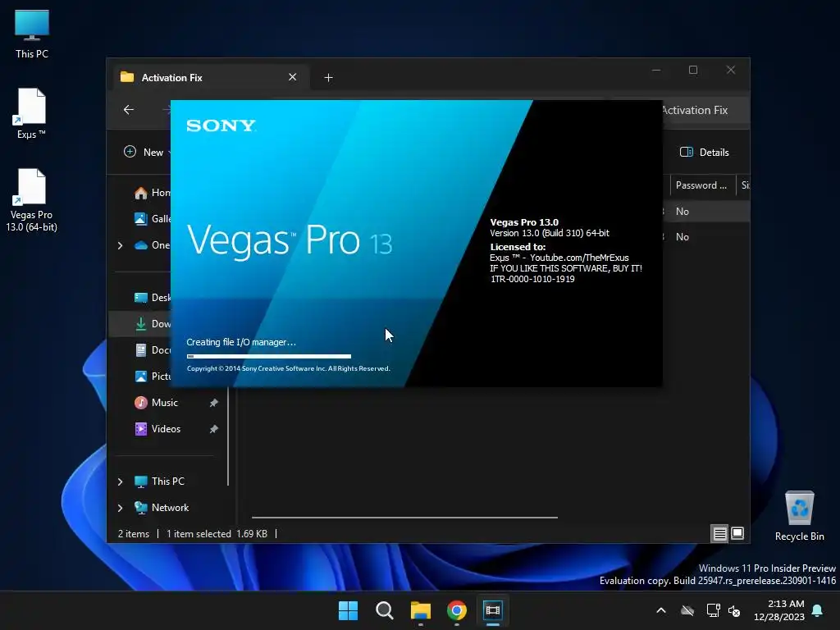Select the Activation Fix tab in Explorer
Image resolution: width=840 pixels, height=630 pixels.
[211, 78]
